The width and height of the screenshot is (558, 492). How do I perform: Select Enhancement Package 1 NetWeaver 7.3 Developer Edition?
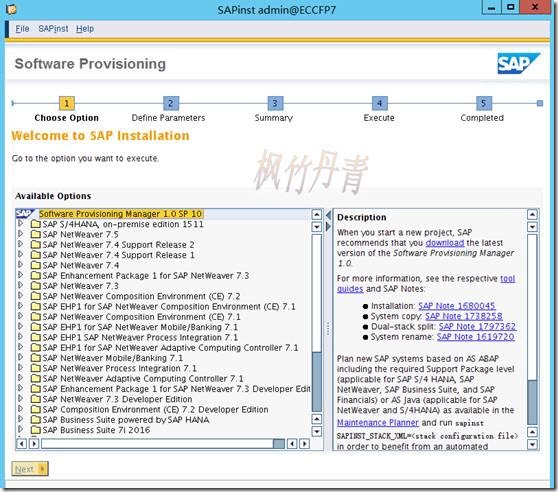tap(177, 389)
